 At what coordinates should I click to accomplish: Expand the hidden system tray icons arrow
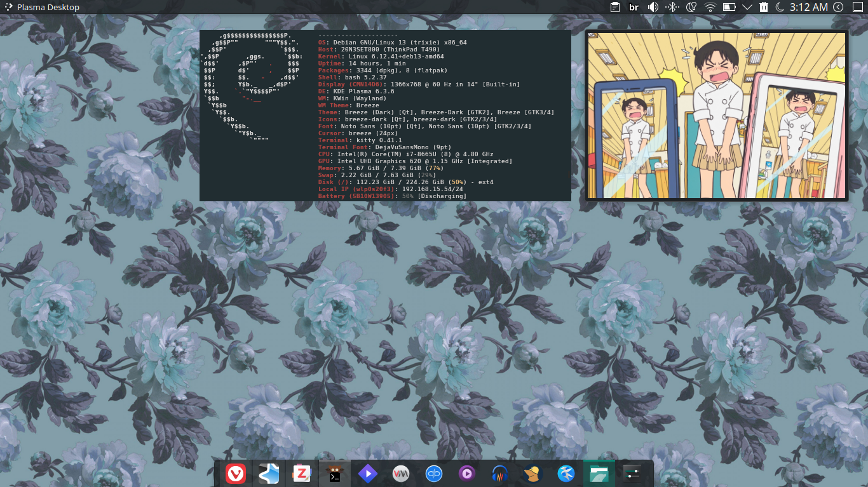747,7
